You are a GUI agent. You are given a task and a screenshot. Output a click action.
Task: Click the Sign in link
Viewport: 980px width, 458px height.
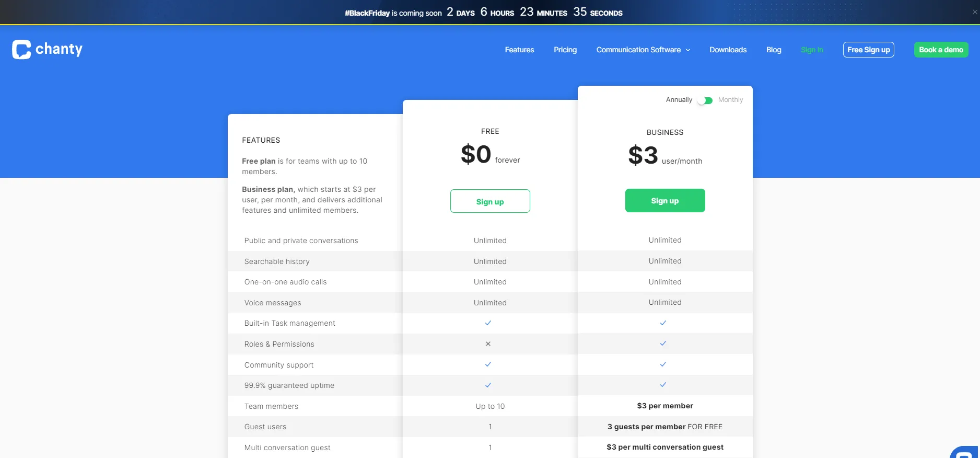point(812,50)
